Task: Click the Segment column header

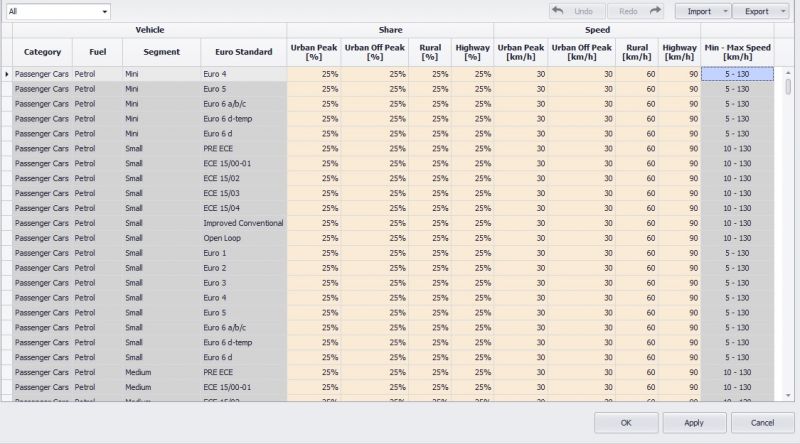Action: click(x=161, y=52)
